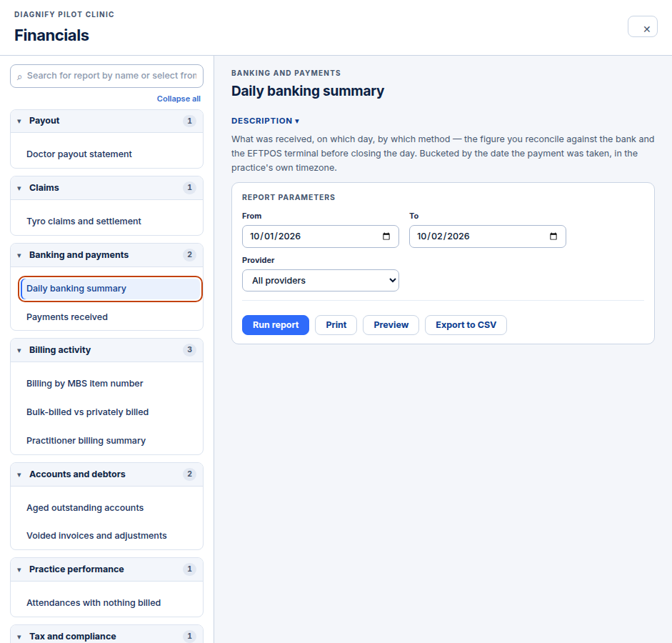Open Practitioner billing summary report
The height and width of the screenshot is (643, 672).
(x=110, y=441)
